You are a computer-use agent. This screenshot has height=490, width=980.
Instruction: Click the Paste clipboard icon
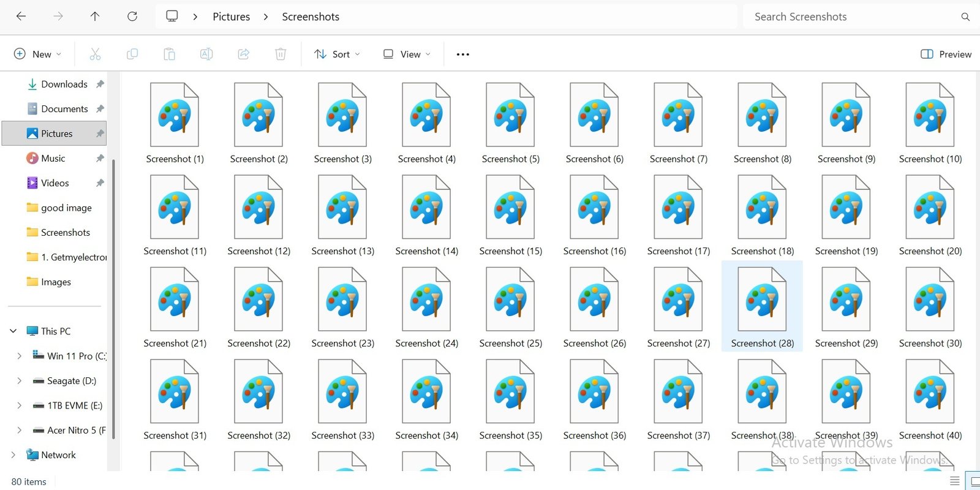169,54
